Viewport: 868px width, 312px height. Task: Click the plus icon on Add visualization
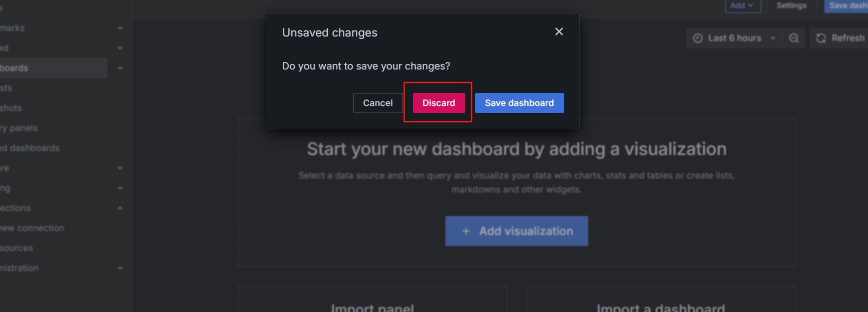[x=466, y=231]
